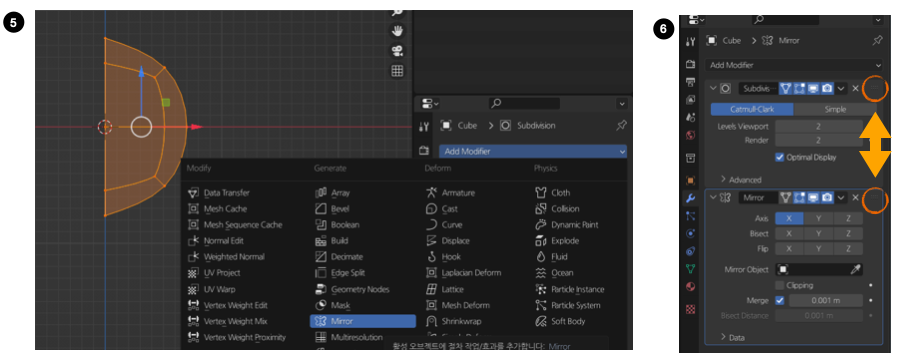Collapse the Mirror modifier panel arrow

[x=713, y=198]
